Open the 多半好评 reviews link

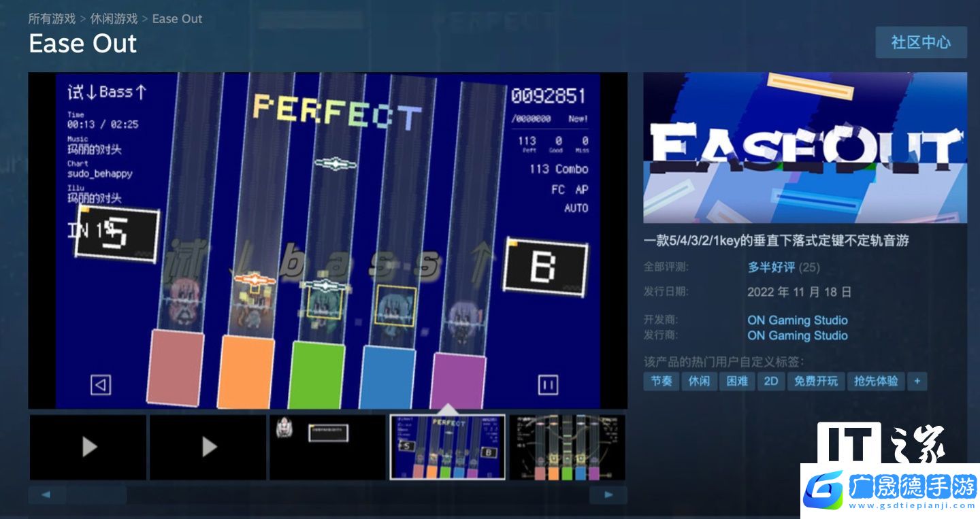pos(771,267)
